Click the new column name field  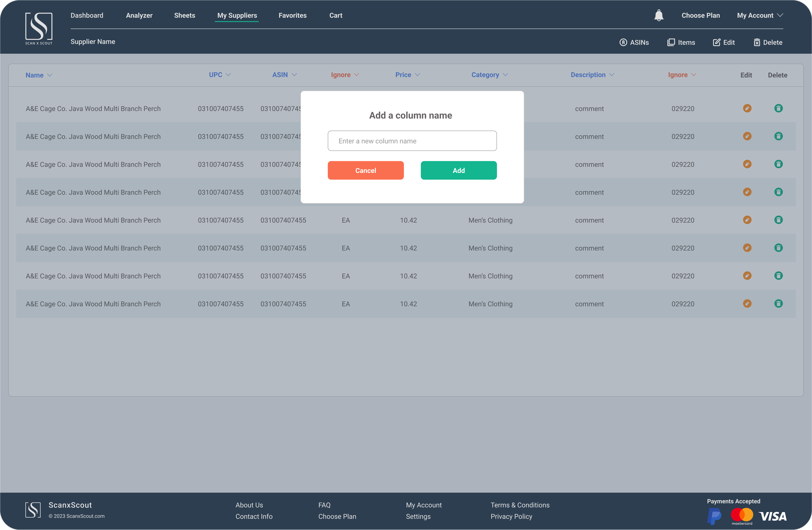click(x=412, y=141)
